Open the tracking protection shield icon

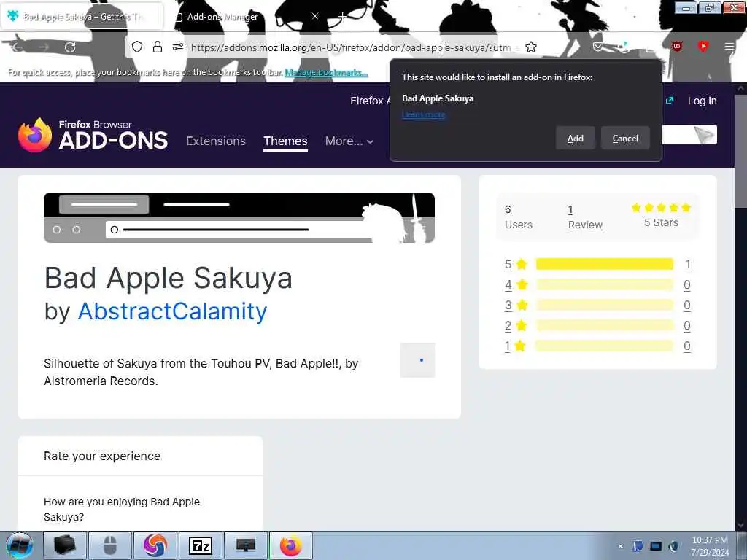tap(137, 47)
